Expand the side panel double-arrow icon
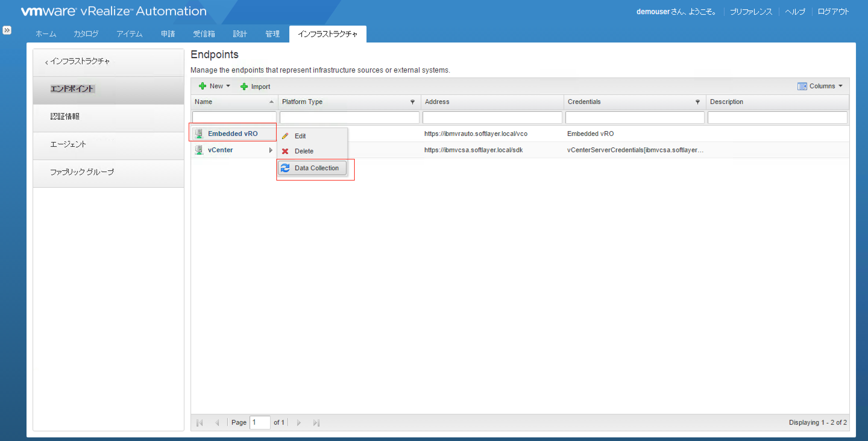This screenshot has height=441, width=868. coord(7,30)
